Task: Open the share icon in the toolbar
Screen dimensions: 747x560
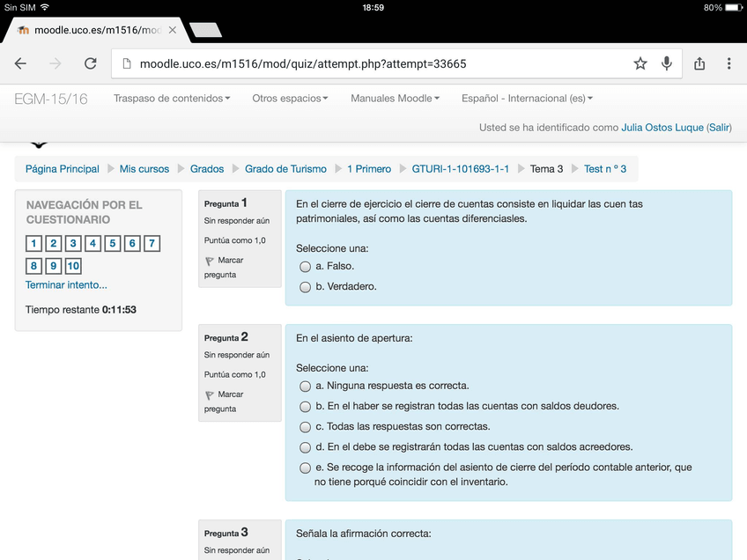Action: pyautogui.click(x=699, y=63)
